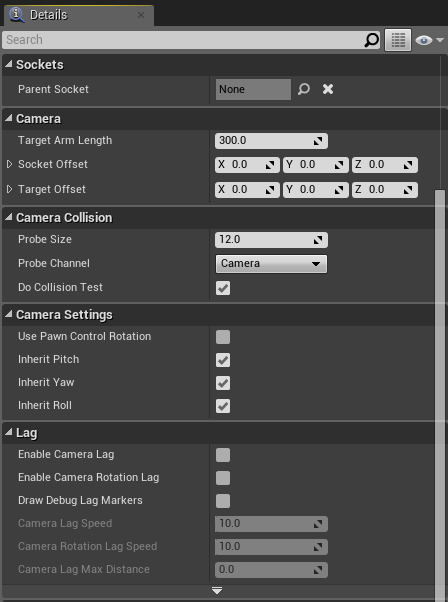Click the Probe Size value field
This screenshot has height=602, width=448.
(271, 240)
